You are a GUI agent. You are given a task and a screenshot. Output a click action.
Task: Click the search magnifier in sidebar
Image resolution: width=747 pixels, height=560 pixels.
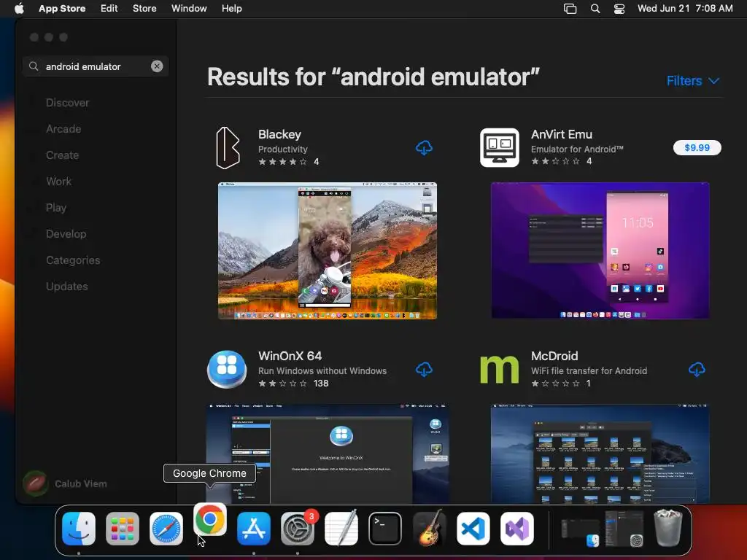tap(34, 66)
